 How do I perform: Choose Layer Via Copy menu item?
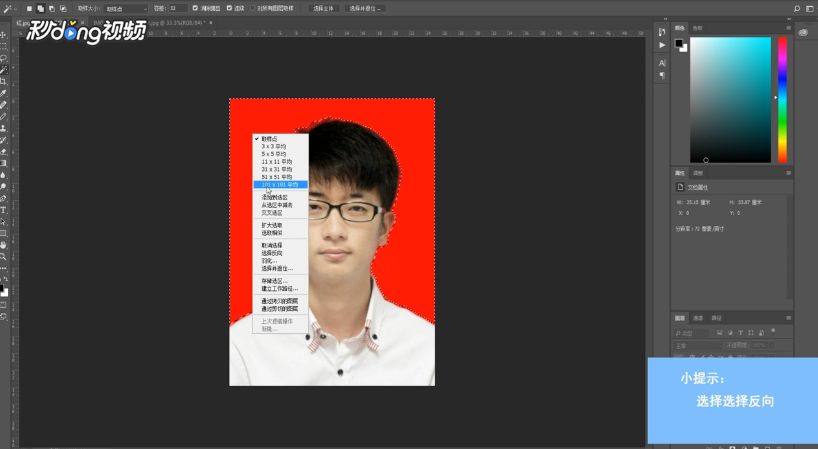click(280, 301)
